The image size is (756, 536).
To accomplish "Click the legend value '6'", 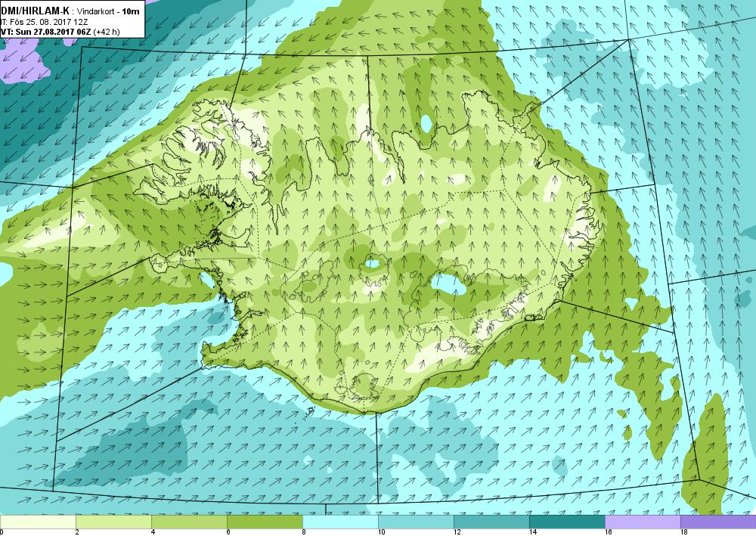I will 228,532.
